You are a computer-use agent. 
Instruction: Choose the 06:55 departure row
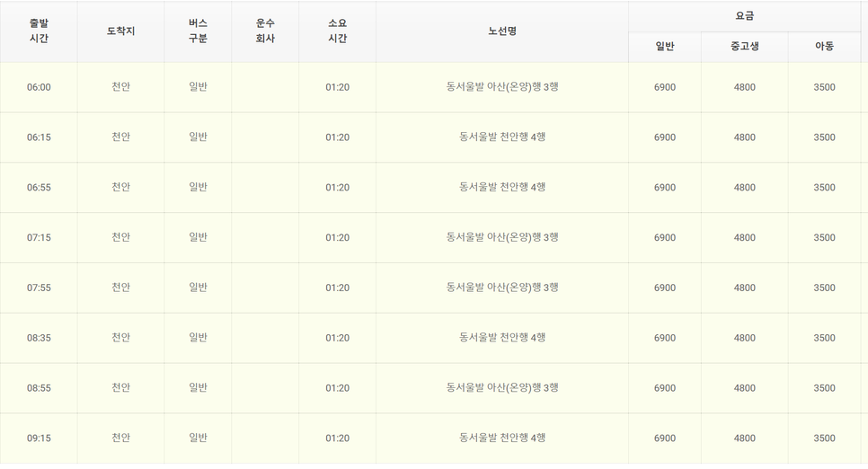[x=433, y=188]
